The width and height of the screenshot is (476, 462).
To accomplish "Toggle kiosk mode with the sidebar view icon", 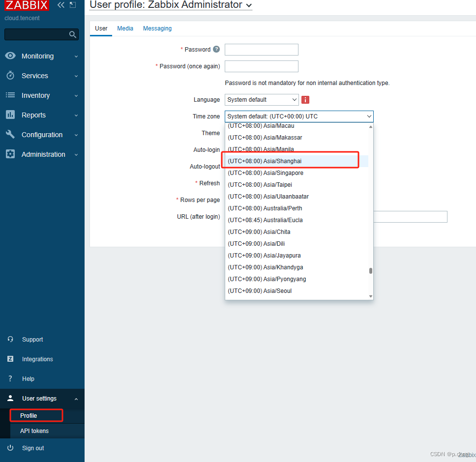I will pos(73,5).
